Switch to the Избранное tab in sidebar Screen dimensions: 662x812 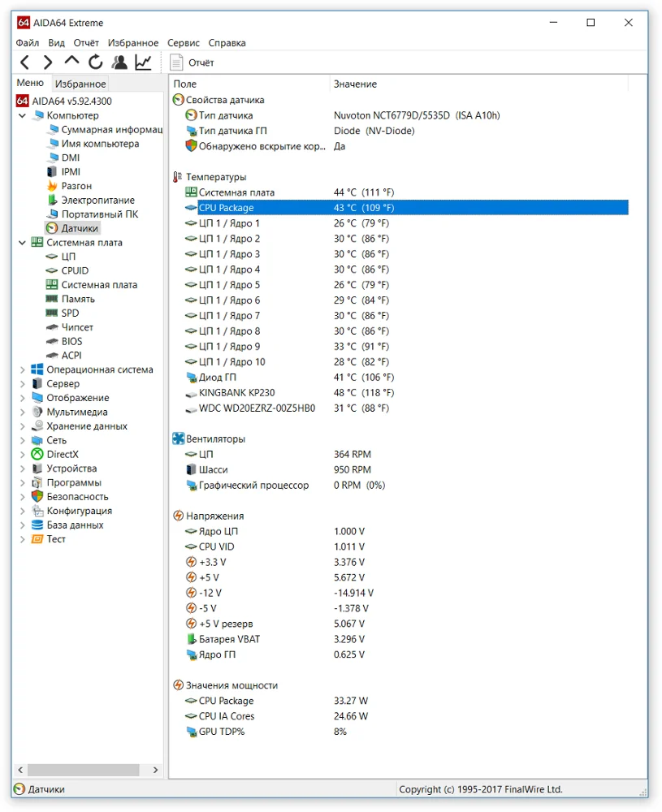(80, 84)
